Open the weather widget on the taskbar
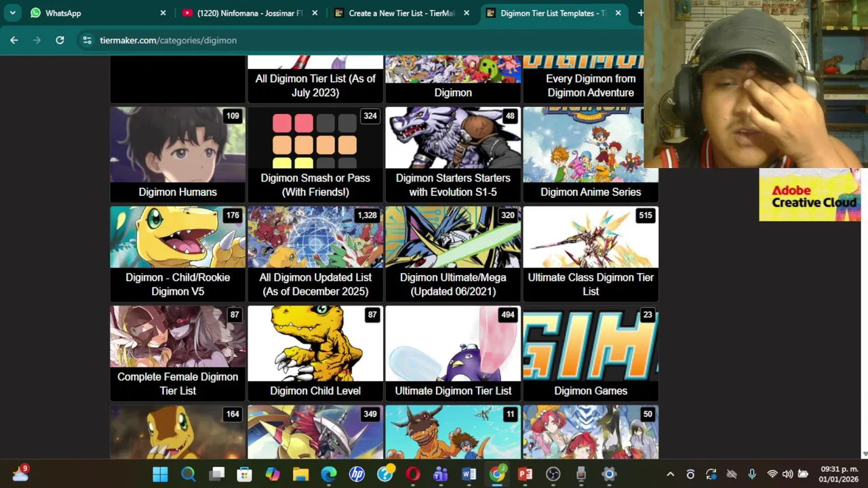 click(20, 474)
